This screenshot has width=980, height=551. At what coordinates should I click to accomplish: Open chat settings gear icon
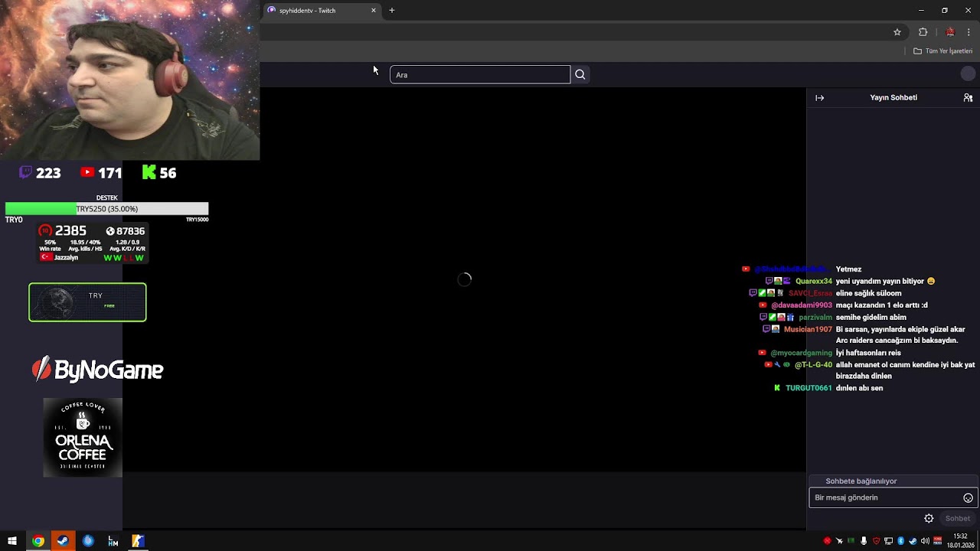point(929,518)
